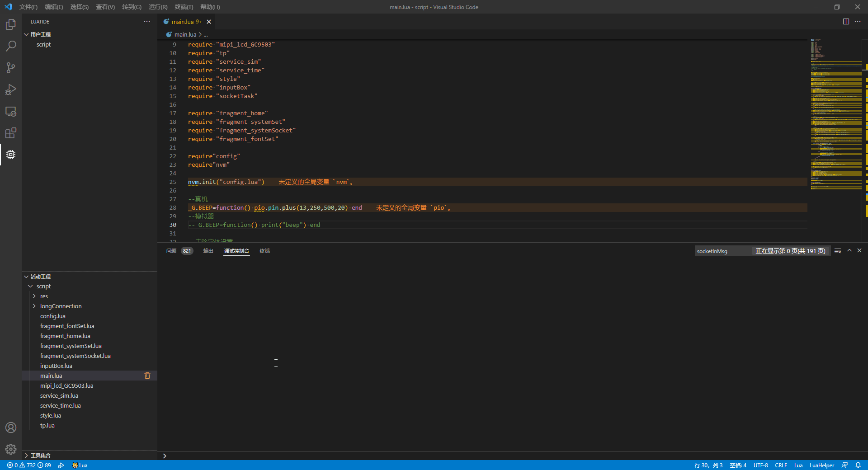
Task: Click 行 30, 列 3 cursor position
Action: pos(708,465)
